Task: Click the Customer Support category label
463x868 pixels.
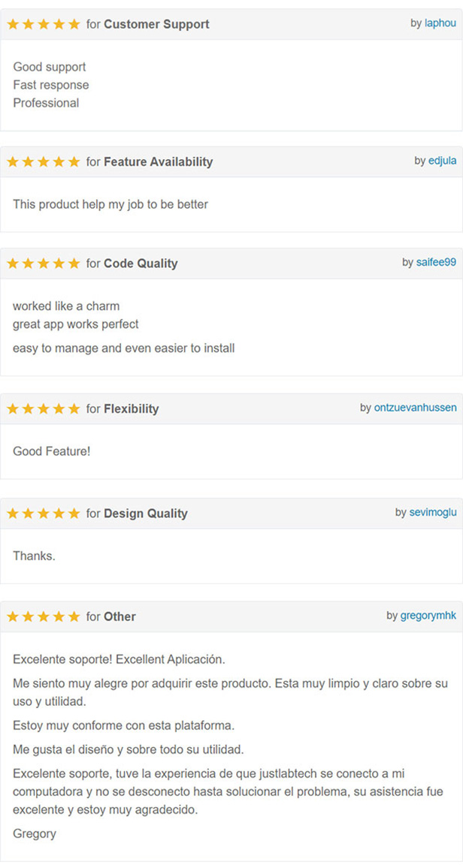Action: pos(157,24)
